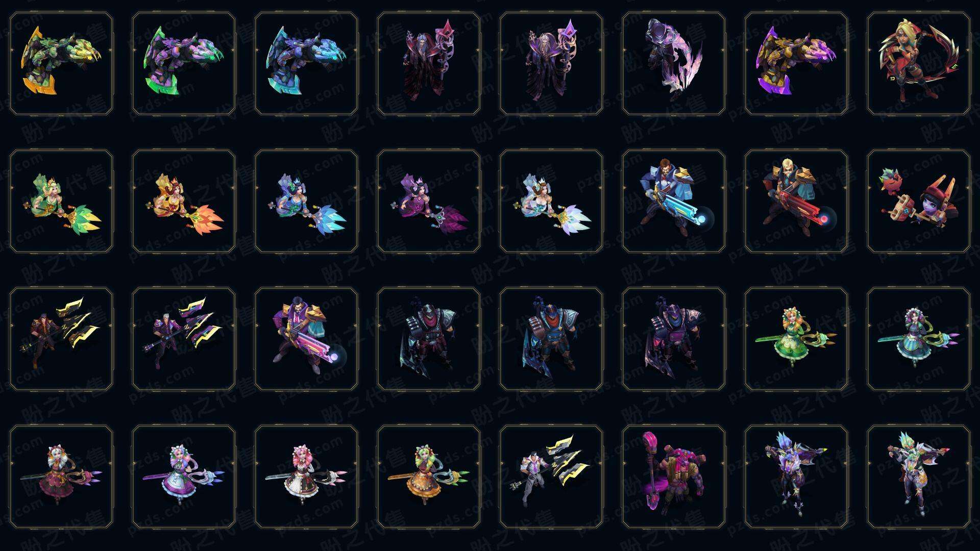Click the purple-faced yordle with hammer
This screenshot has width=980, height=551.
click(x=919, y=201)
